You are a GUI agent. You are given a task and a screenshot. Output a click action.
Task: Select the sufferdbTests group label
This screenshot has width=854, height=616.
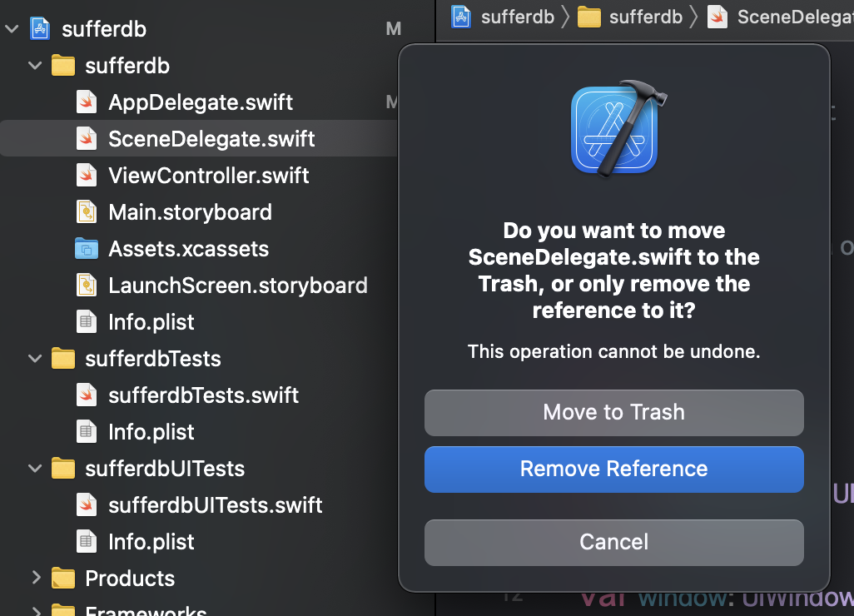click(x=153, y=359)
